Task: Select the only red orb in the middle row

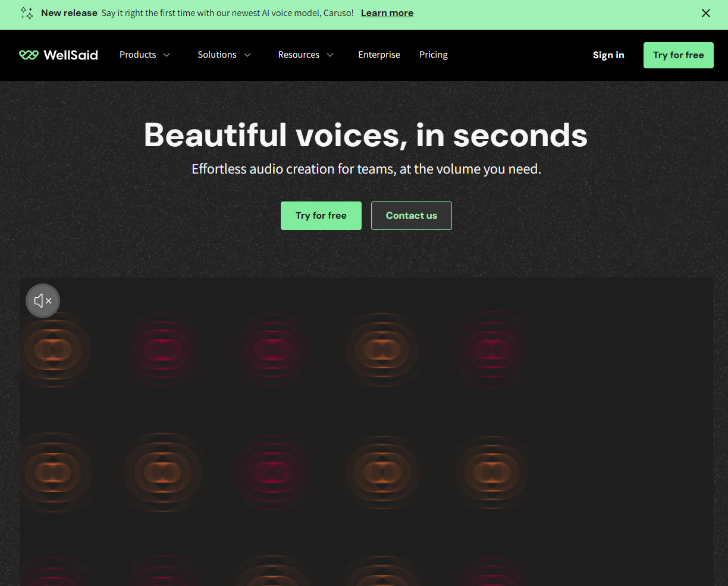Action: [272, 472]
